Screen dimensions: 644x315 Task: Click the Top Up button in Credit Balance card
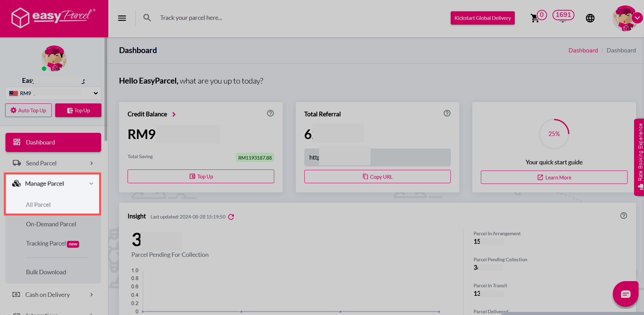(x=201, y=177)
